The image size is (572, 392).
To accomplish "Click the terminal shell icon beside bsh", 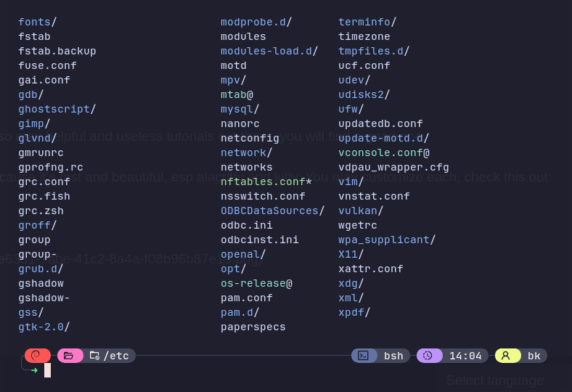I will [x=363, y=356].
